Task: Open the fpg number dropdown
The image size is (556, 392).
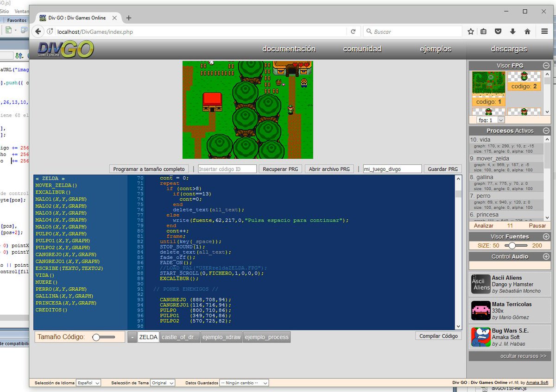Action: point(490,120)
